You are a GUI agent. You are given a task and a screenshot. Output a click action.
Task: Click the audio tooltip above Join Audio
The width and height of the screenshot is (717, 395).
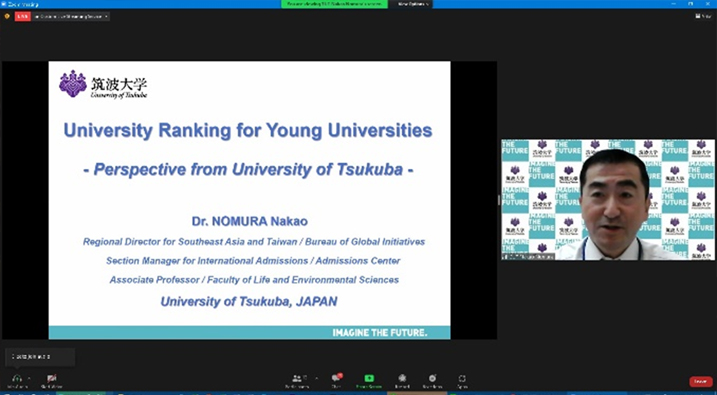pos(40,357)
